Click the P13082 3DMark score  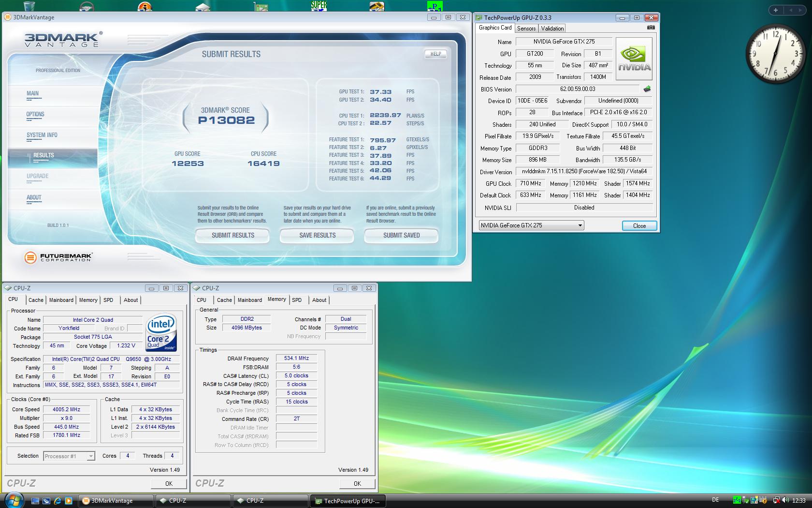(226, 120)
